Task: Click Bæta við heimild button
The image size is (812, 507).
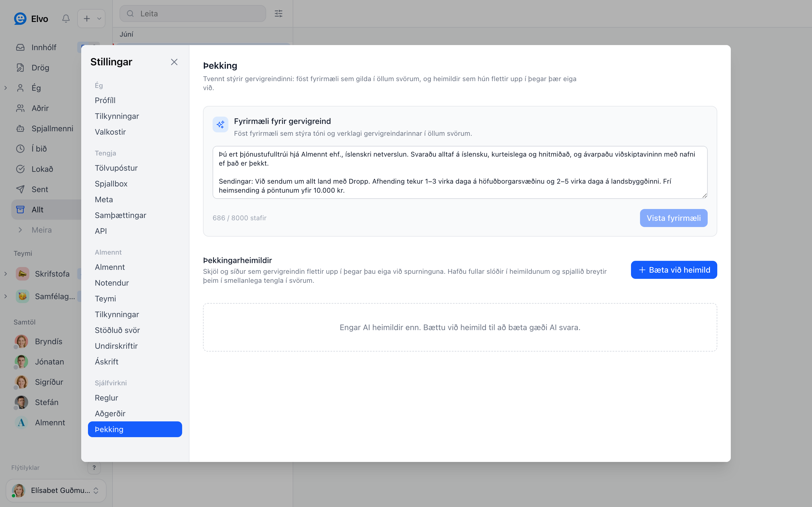Action: (674, 270)
